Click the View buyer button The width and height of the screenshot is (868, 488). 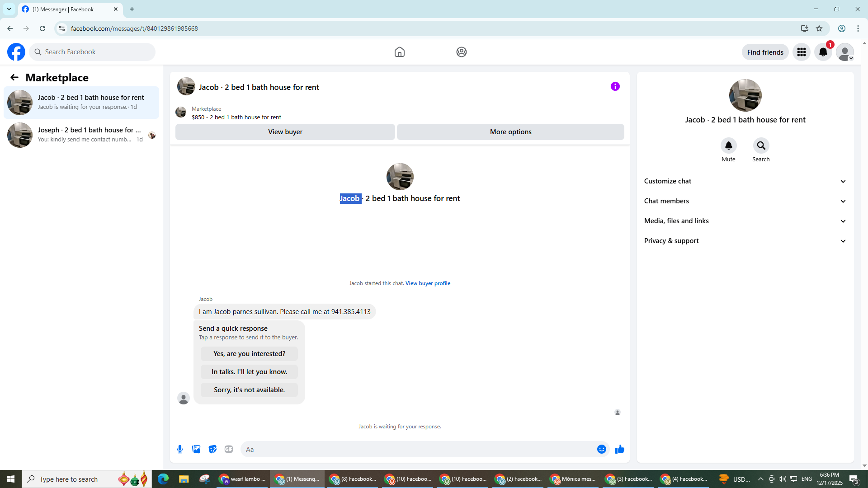click(285, 132)
